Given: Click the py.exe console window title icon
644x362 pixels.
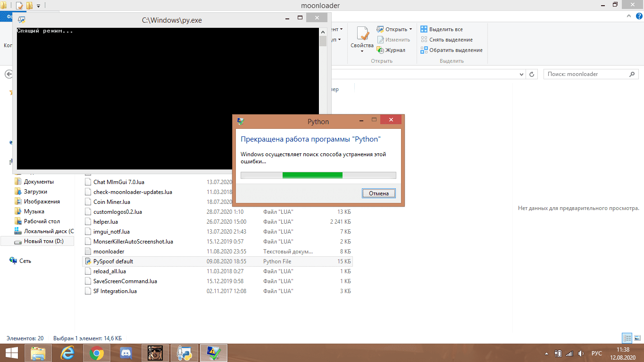Looking at the screenshot, I should (x=22, y=20).
